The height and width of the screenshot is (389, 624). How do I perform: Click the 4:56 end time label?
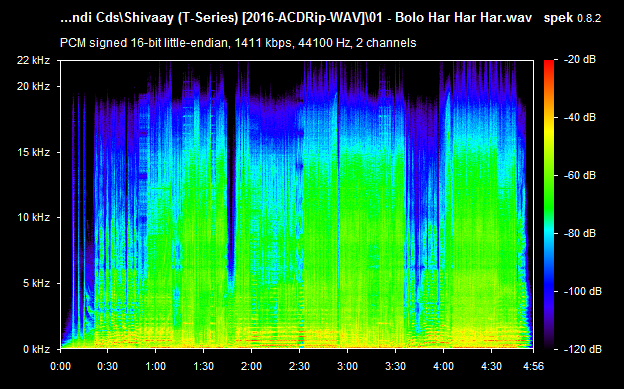[x=533, y=366]
